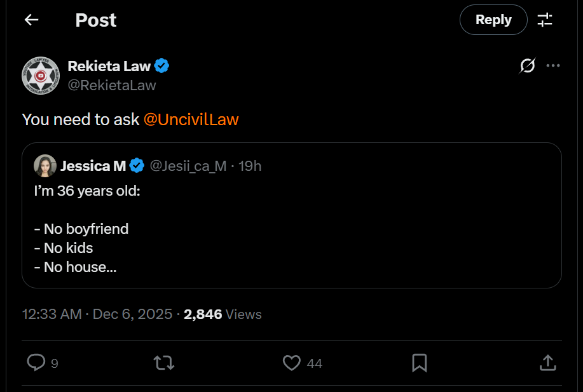Click the 12:33 AM Dec 6 timestamp
The image size is (583, 392).
97,314
